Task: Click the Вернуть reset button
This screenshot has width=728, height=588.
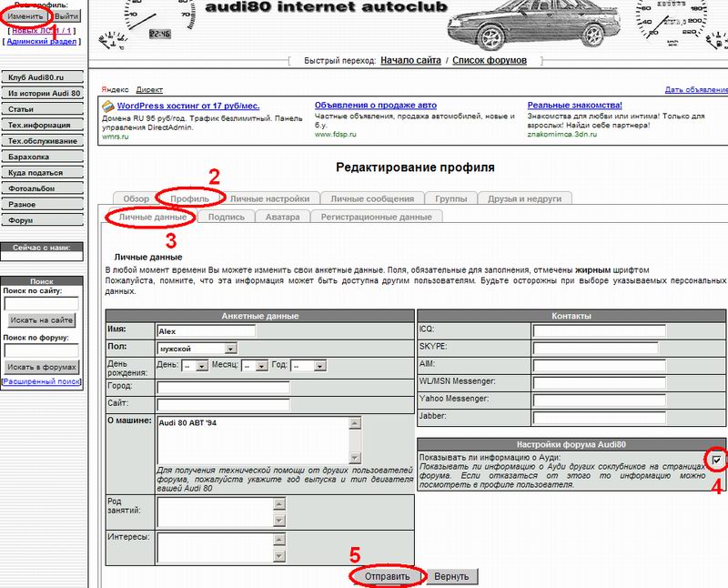Action: (x=451, y=576)
